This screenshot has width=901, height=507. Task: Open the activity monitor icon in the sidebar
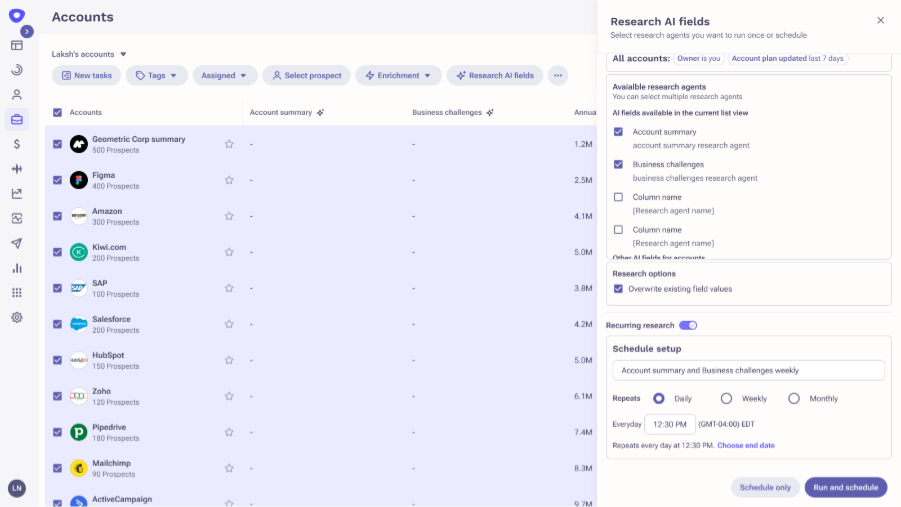(17, 218)
